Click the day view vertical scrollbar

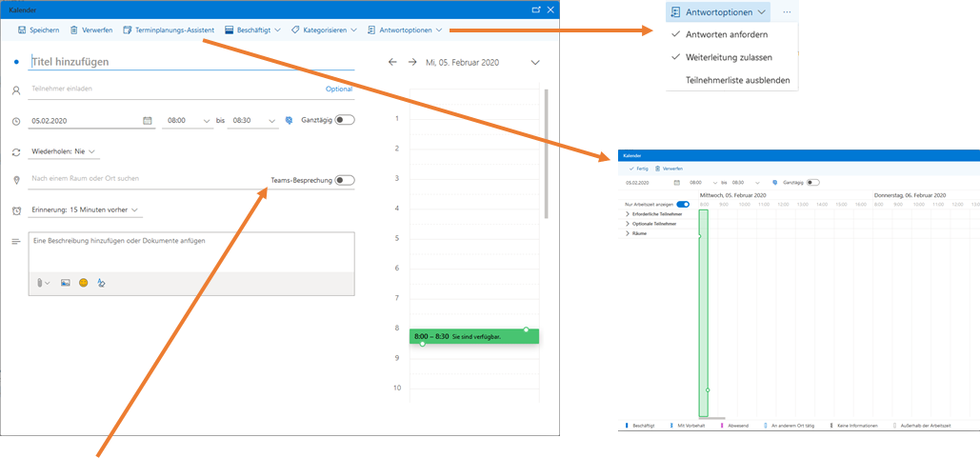pos(547,153)
